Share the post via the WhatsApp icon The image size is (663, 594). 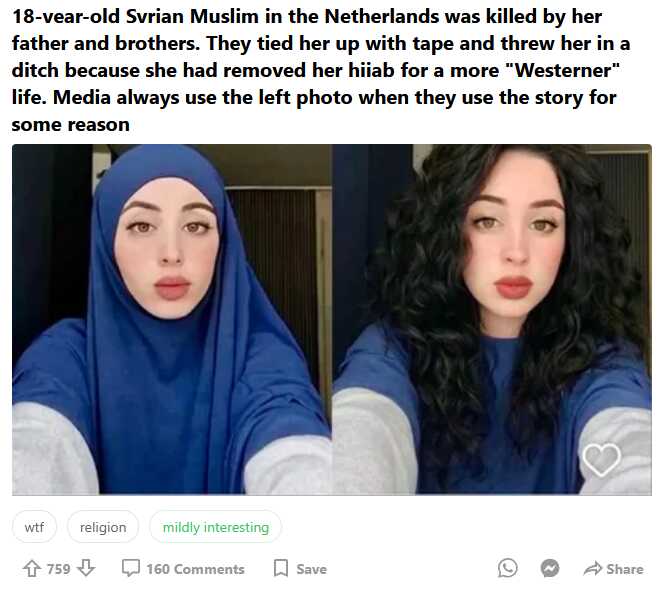507,568
